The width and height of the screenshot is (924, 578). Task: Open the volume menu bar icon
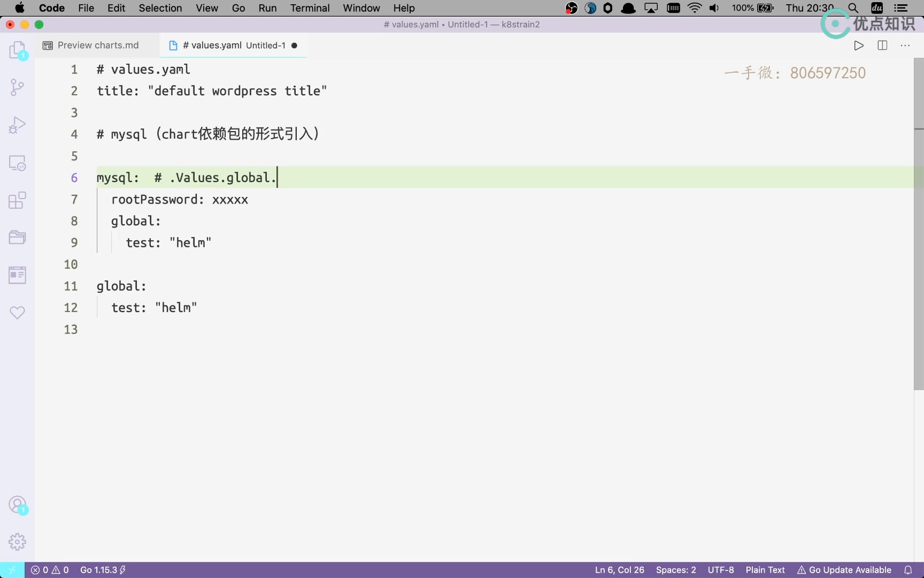coord(714,8)
